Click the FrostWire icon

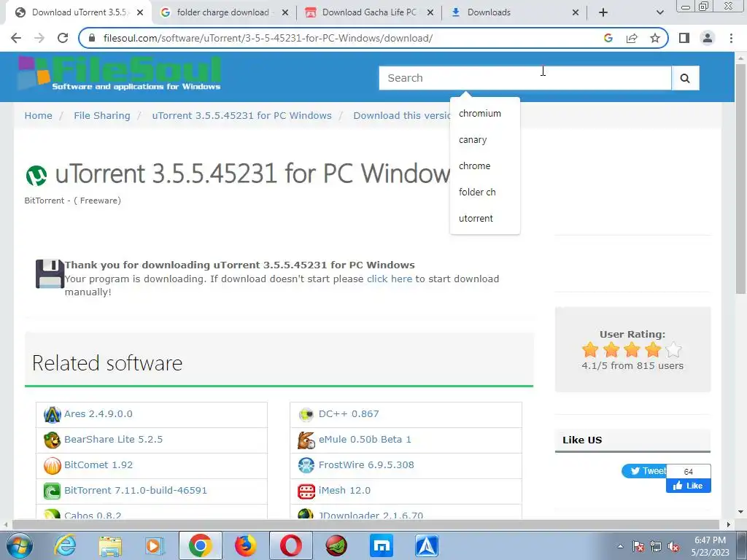(306, 465)
